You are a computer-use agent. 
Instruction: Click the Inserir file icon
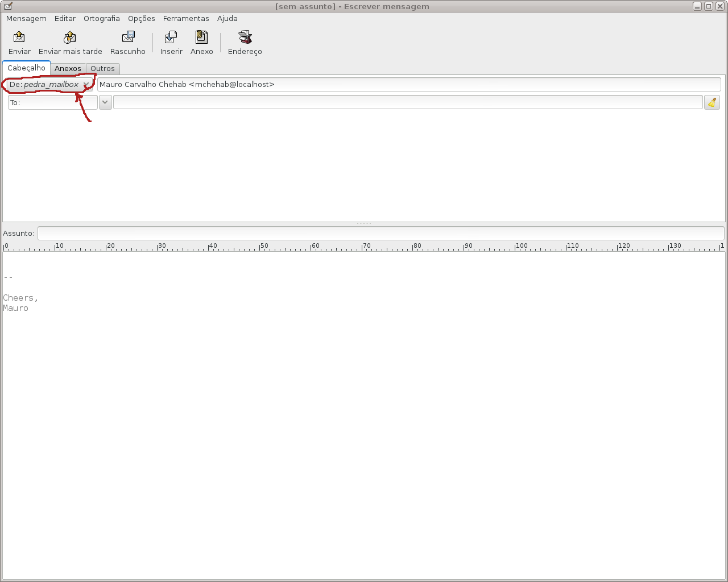(x=171, y=38)
